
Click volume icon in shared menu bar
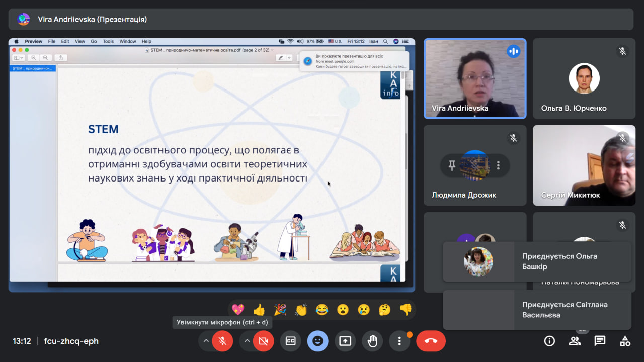(x=300, y=42)
